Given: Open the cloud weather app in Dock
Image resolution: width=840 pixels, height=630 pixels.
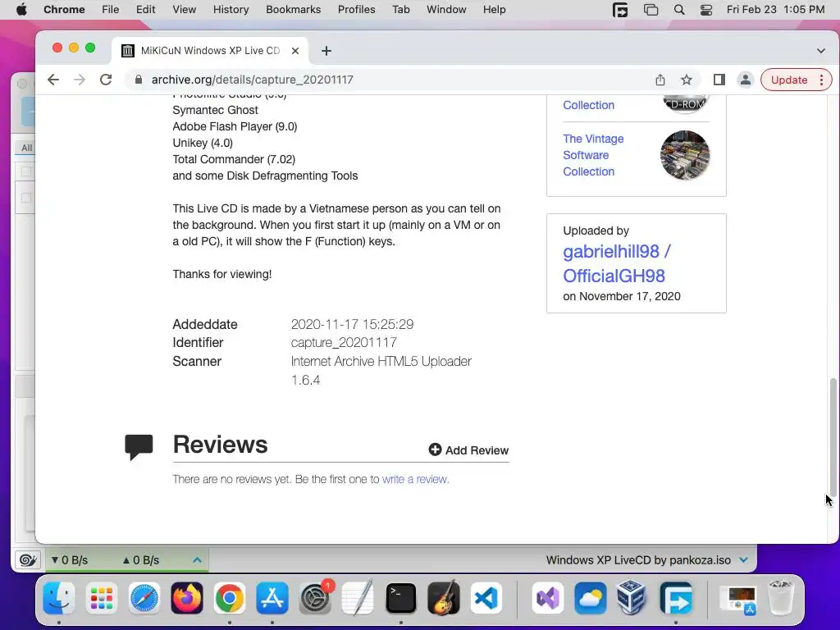Looking at the screenshot, I should [591, 598].
